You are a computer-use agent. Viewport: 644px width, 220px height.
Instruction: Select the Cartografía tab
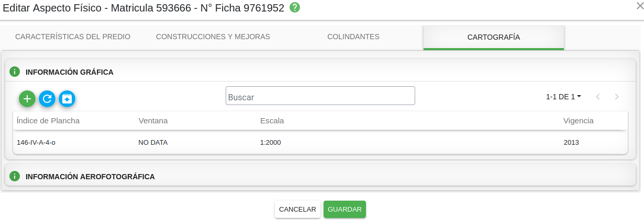click(494, 37)
